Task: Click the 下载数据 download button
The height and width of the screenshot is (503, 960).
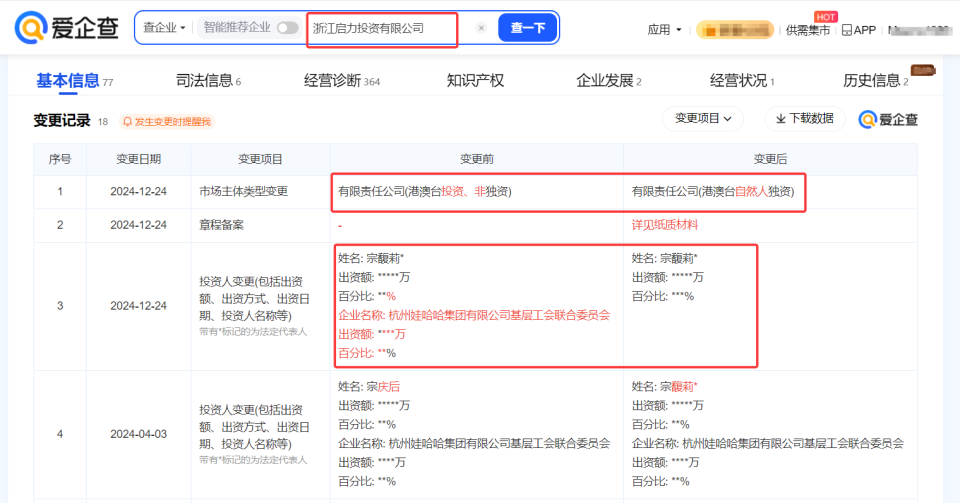Action: click(805, 119)
